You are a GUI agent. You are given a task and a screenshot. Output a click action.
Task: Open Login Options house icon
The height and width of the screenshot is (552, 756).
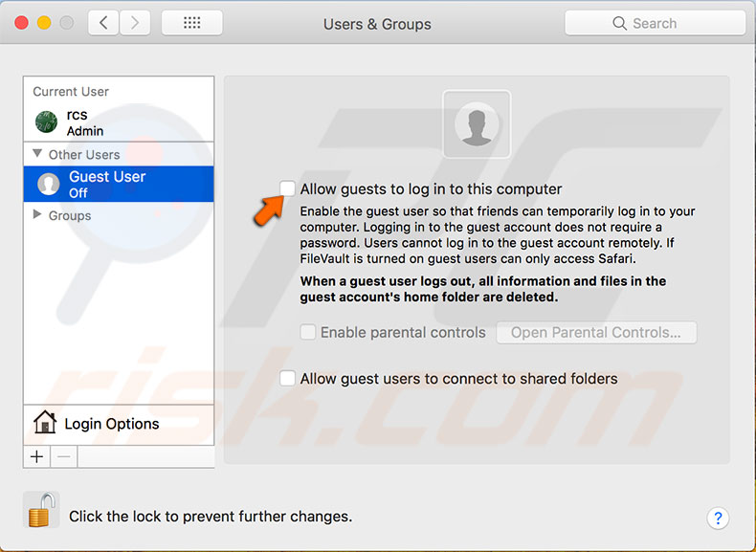pos(44,423)
